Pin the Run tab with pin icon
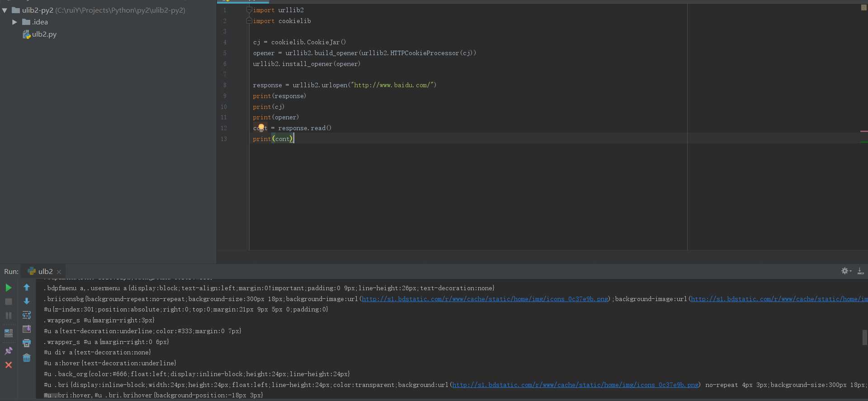868x401 pixels. (8, 351)
